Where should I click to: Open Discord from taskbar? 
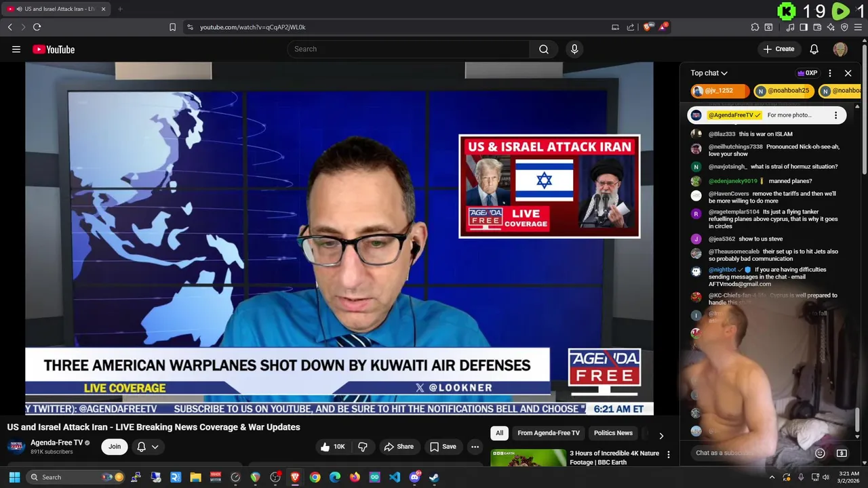pos(414,477)
